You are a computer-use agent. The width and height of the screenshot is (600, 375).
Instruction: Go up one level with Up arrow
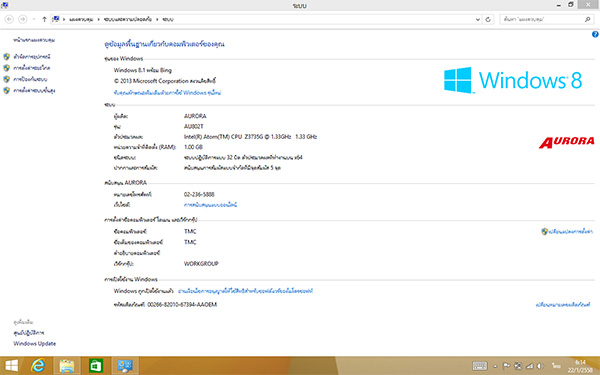coord(44,19)
